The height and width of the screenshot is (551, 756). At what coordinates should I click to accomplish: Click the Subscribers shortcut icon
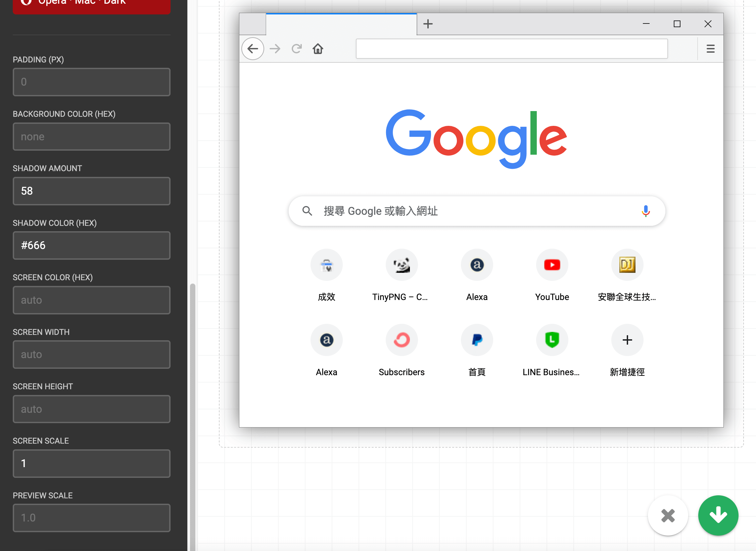401,340
